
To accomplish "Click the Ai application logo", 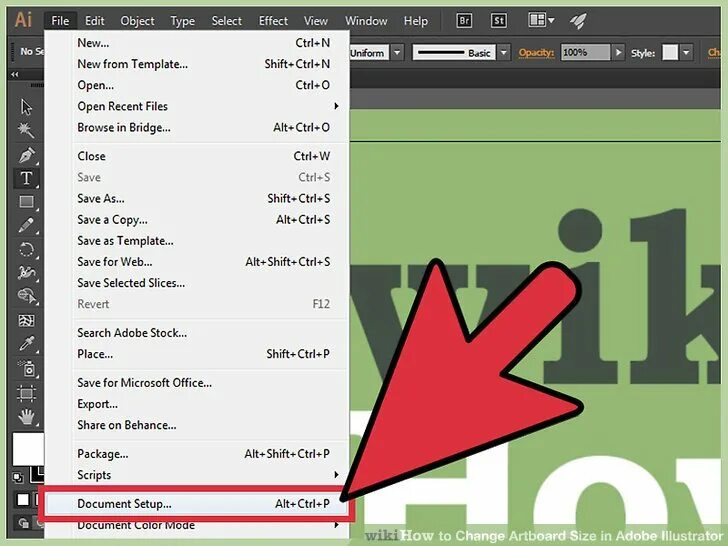I will 23,20.
